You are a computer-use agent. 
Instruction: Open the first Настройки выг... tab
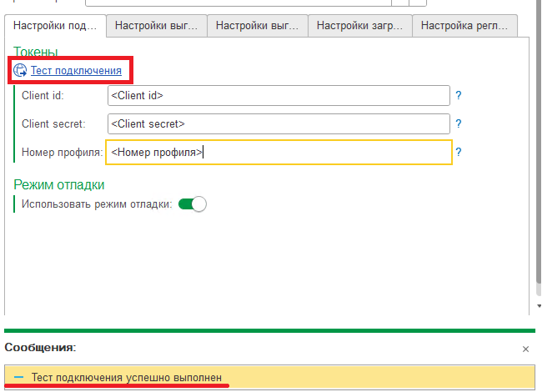156,26
